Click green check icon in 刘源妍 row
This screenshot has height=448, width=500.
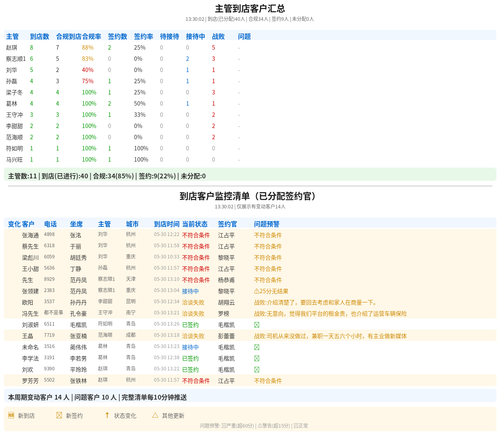tap(257, 325)
